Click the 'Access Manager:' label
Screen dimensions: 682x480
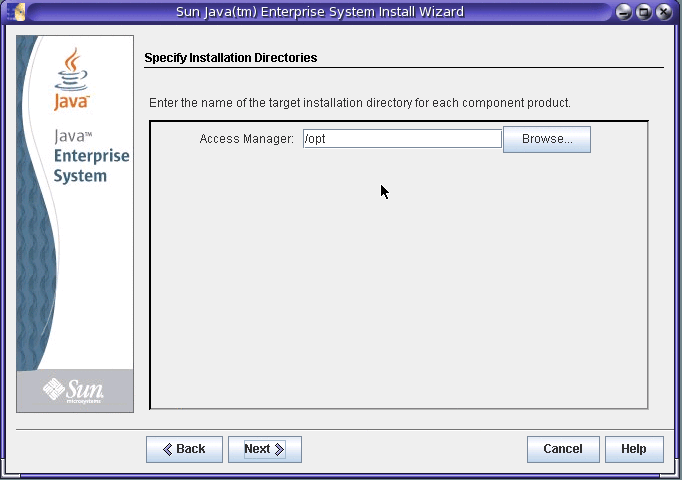(247, 139)
